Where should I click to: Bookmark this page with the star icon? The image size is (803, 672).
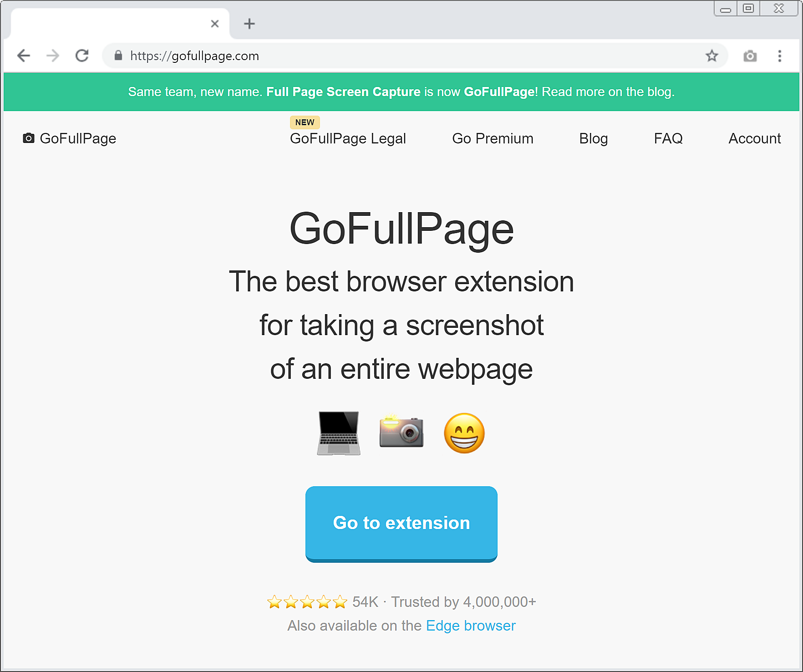click(712, 56)
